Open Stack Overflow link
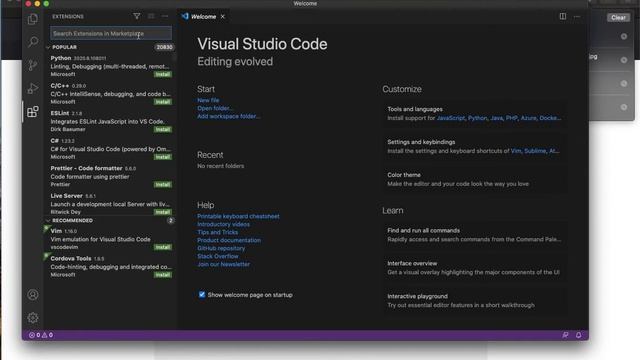 click(218, 256)
